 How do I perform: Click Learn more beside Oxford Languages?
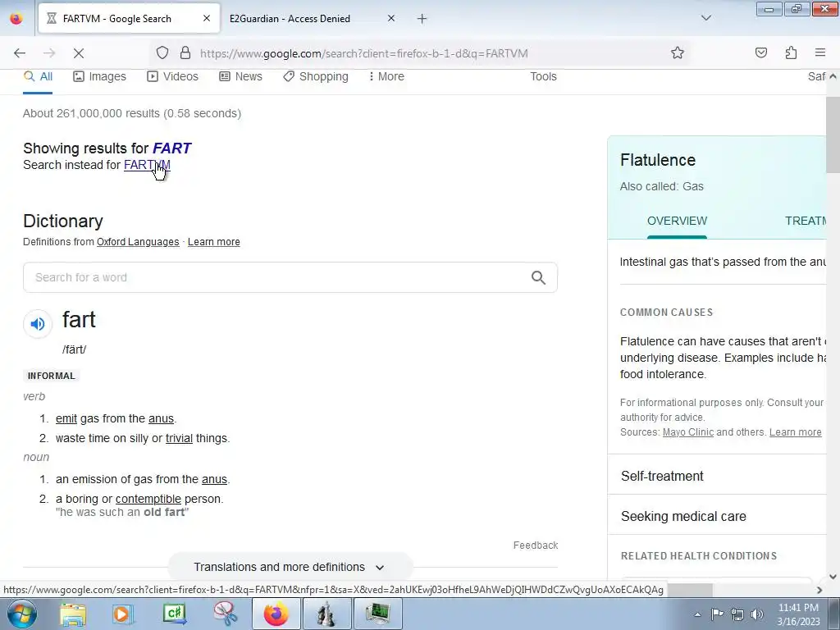[214, 242]
